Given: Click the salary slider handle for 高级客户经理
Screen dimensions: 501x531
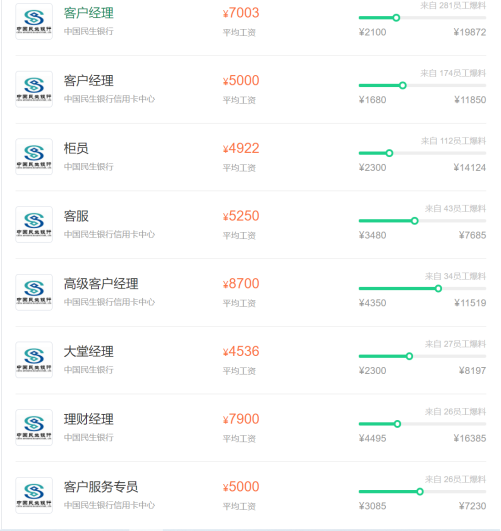Looking at the screenshot, I should (x=438, y=289).
